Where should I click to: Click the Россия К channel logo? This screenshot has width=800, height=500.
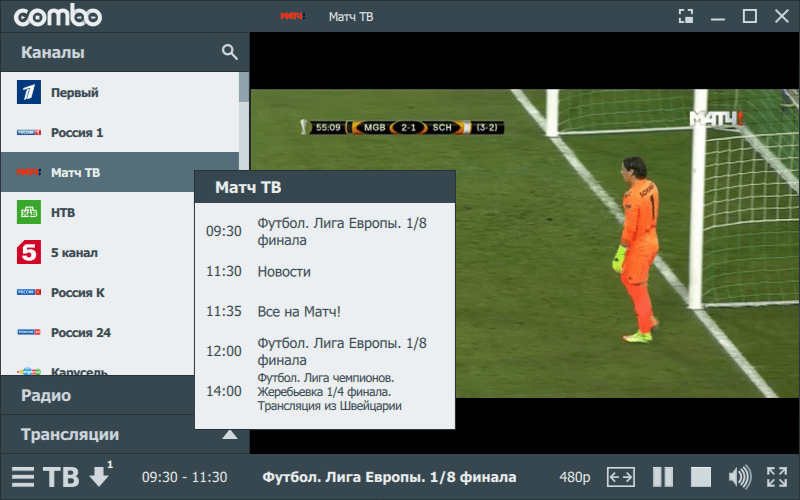(x=29, y=292)
